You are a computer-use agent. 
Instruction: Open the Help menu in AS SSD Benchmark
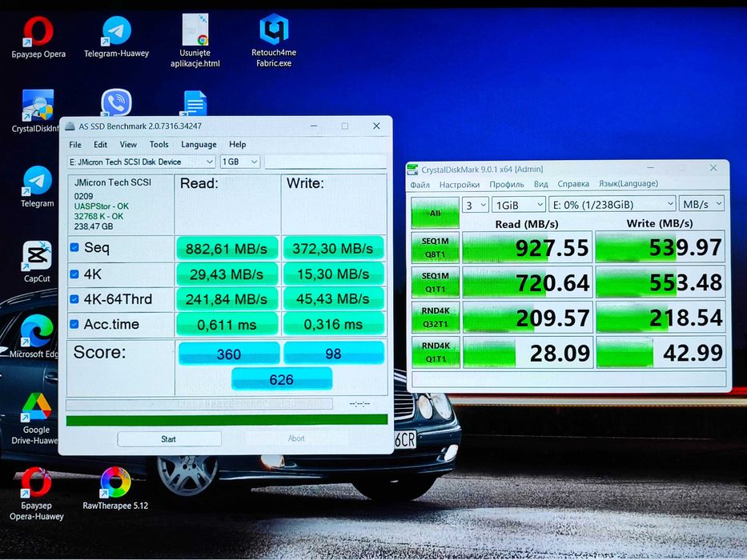click(237, 145)
